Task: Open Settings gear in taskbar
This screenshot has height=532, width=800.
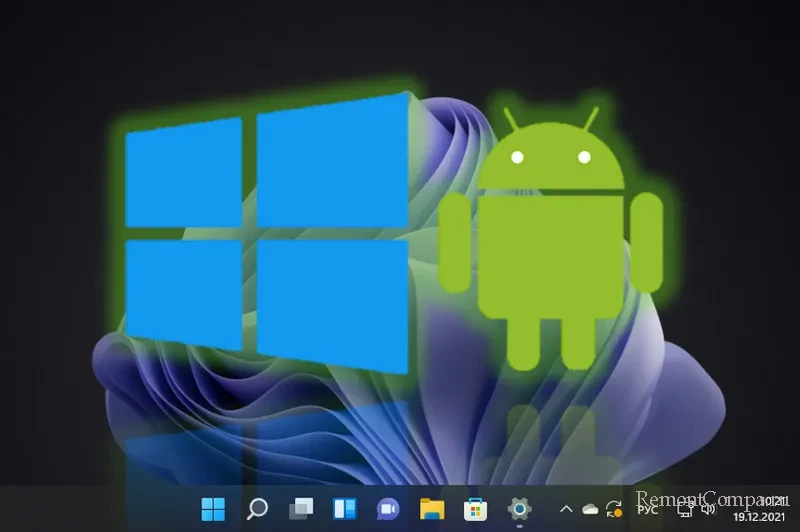Action: tap(518, 508)
